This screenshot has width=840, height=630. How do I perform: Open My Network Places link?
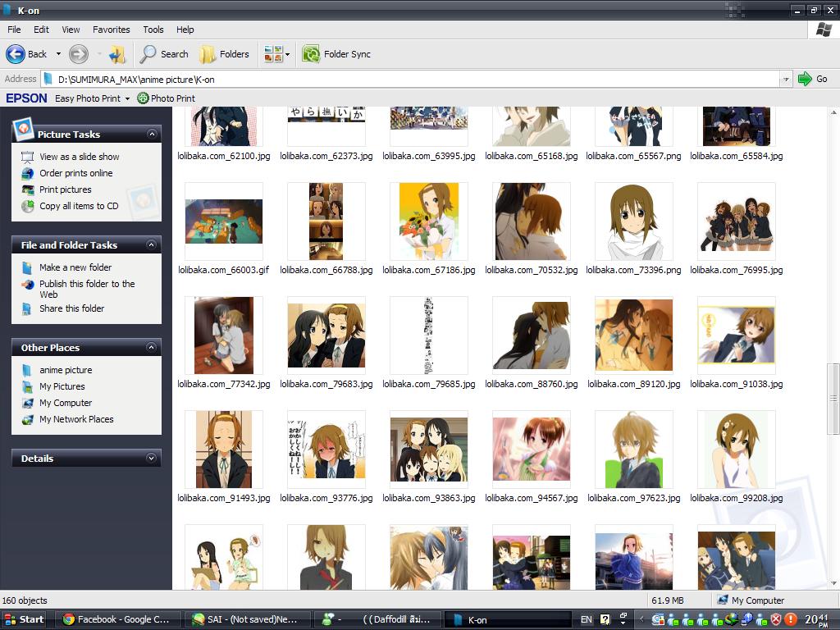point(76,419)
